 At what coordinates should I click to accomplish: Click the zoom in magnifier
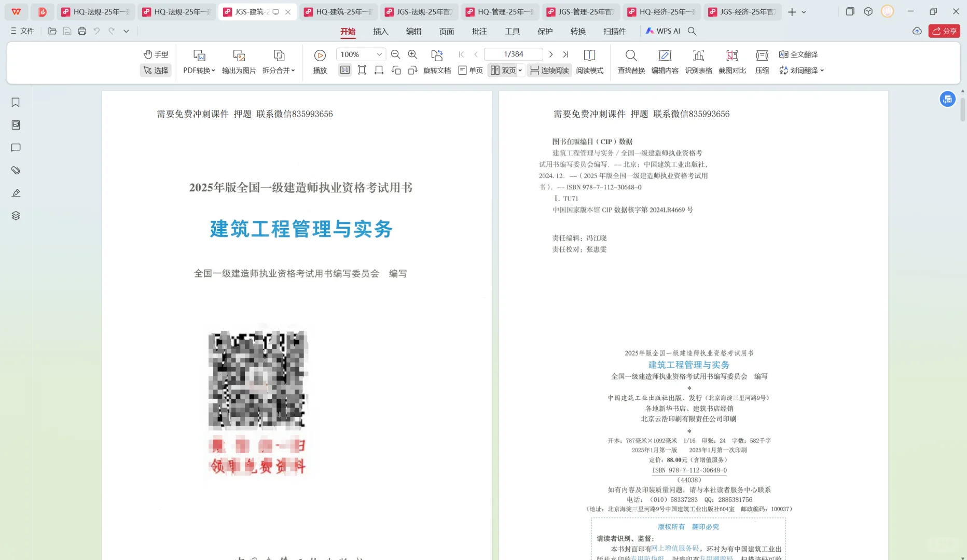[x=412, y=54]
